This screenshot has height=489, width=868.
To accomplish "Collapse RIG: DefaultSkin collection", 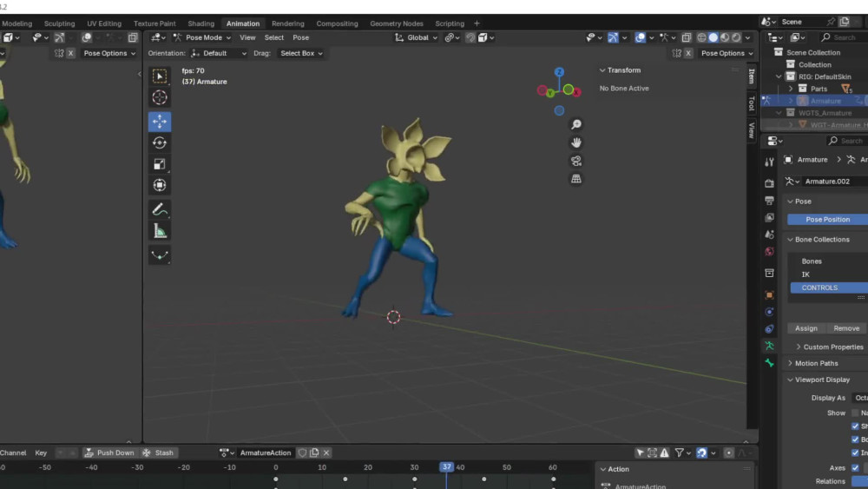I will (x=779, y=76).
